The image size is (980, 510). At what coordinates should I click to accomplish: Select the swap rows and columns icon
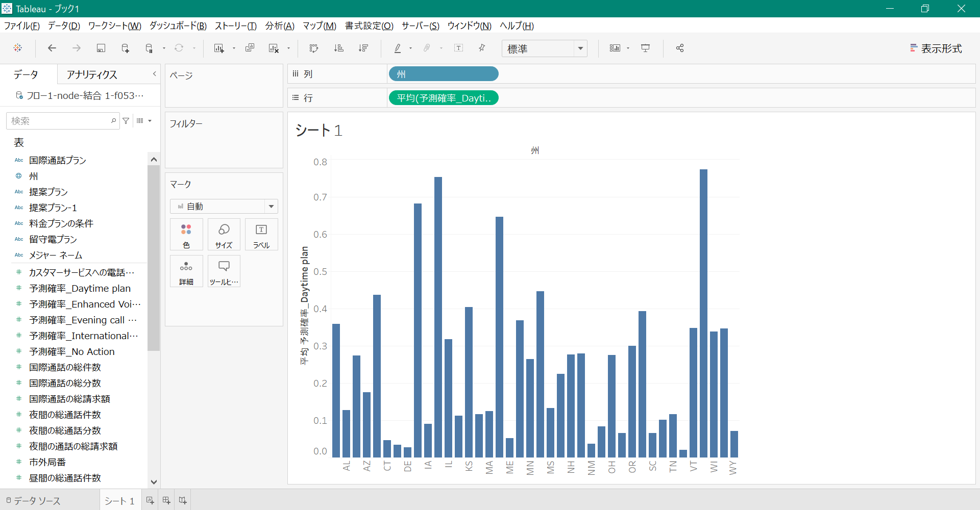pos(313,48)
